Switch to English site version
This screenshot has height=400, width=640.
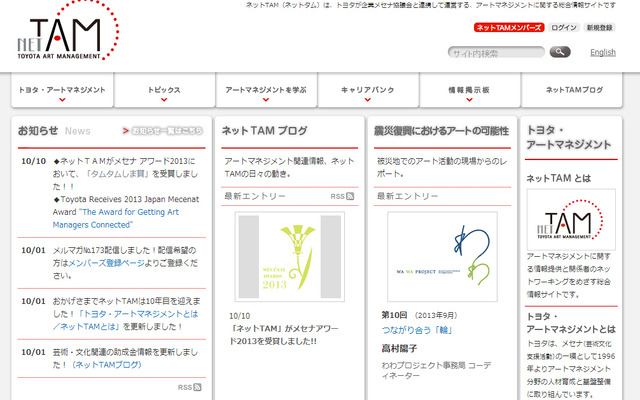pos(603,52)
